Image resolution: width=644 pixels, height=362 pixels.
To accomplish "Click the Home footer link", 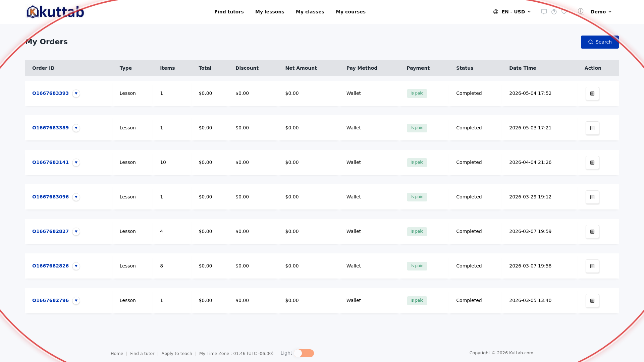I will (117, 354).
